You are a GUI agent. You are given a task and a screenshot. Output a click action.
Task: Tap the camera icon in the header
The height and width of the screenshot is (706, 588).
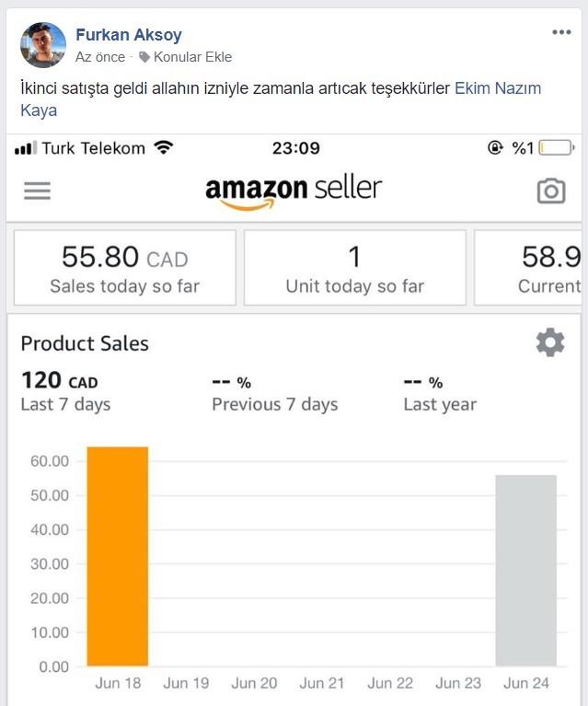pos(551,191)
